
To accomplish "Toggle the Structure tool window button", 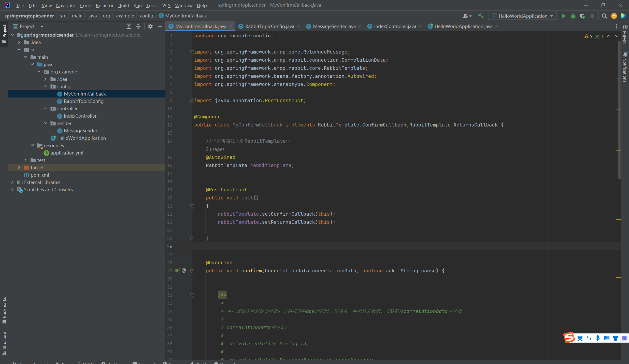I will coord(4,342).
